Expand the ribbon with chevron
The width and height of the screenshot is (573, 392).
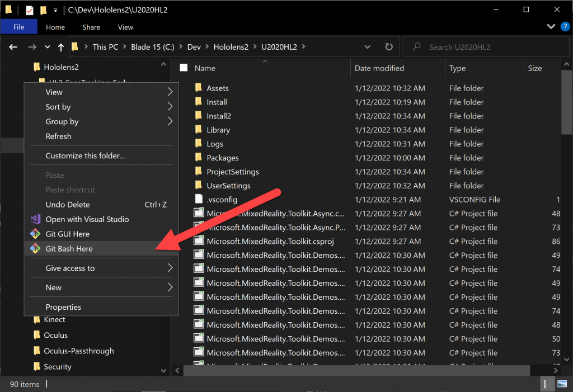click(x=551, y=27)
